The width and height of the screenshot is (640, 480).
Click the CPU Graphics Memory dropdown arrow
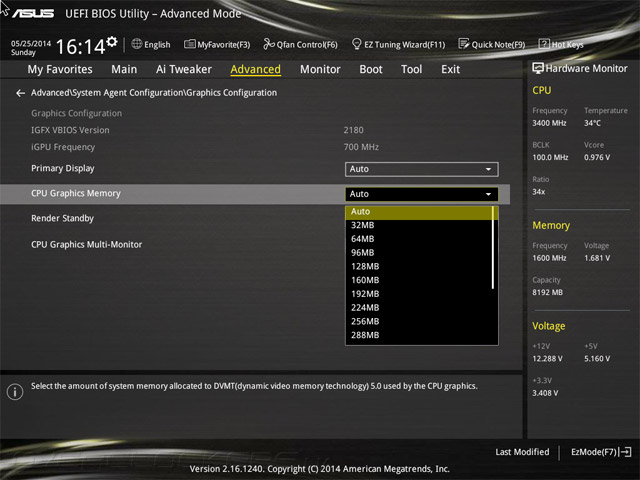pos(488,194)
